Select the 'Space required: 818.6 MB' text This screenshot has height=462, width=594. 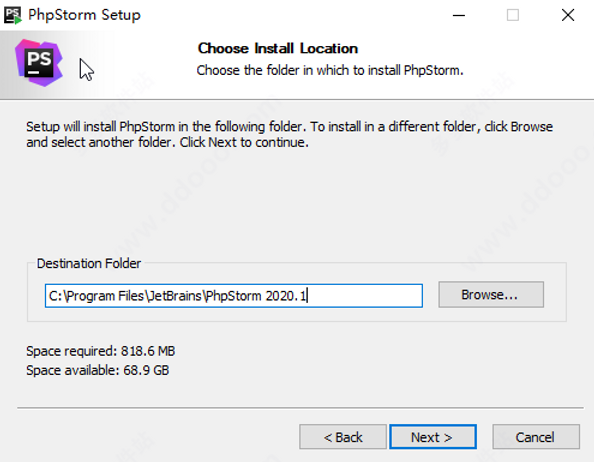pyautogui.click(x=100, y=351)
